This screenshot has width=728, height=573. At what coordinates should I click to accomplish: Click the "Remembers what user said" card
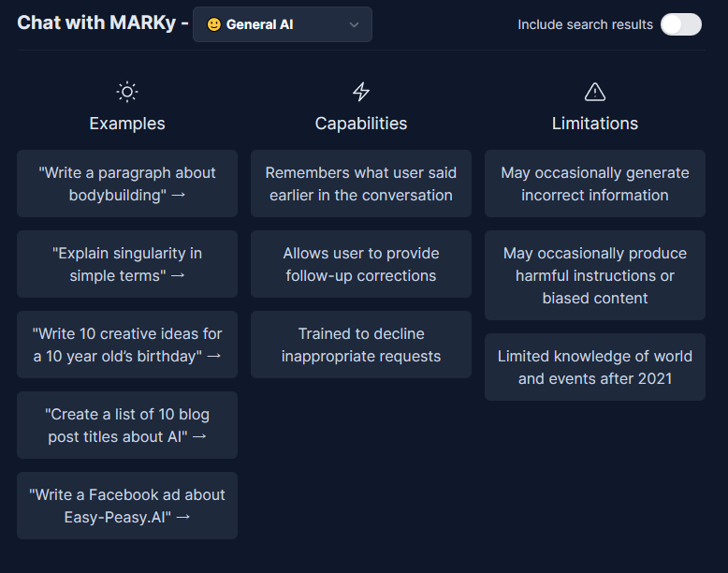tap(361, 184)
